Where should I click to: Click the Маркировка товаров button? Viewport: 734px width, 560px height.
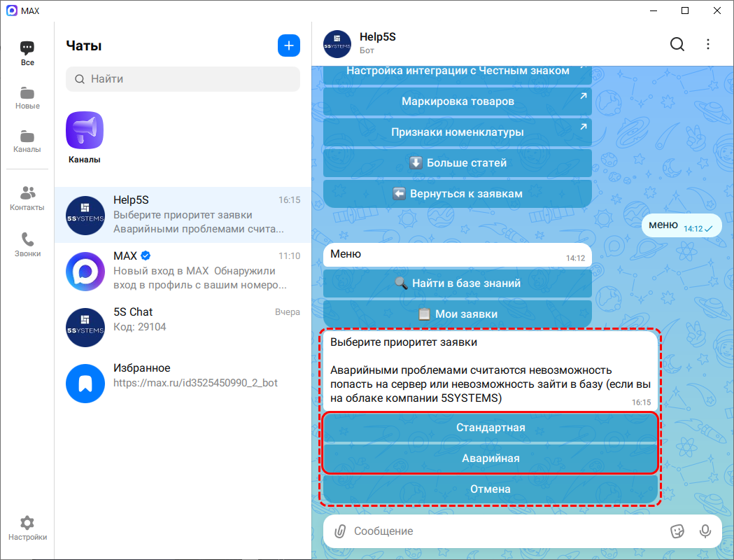(458, 101)
